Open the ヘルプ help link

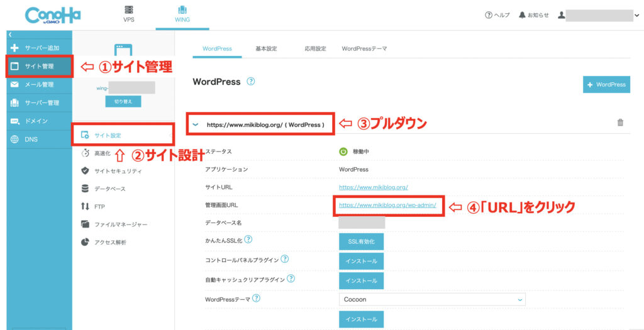coord(497,15)
